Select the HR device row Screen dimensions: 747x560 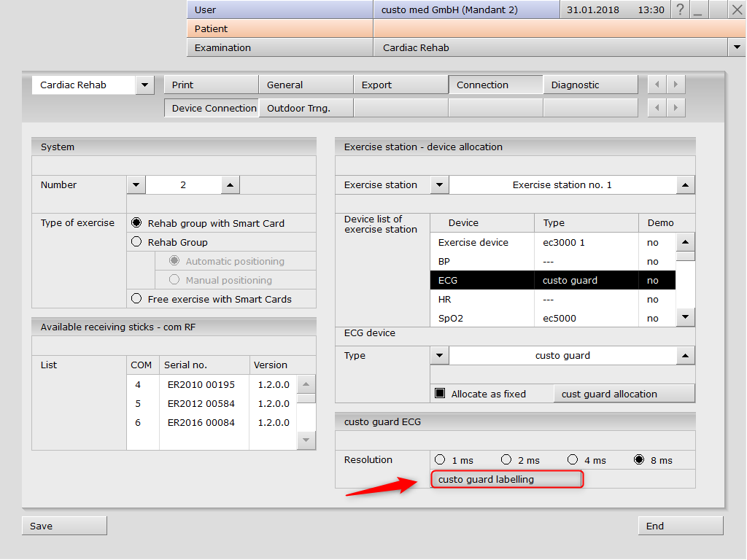553,299
